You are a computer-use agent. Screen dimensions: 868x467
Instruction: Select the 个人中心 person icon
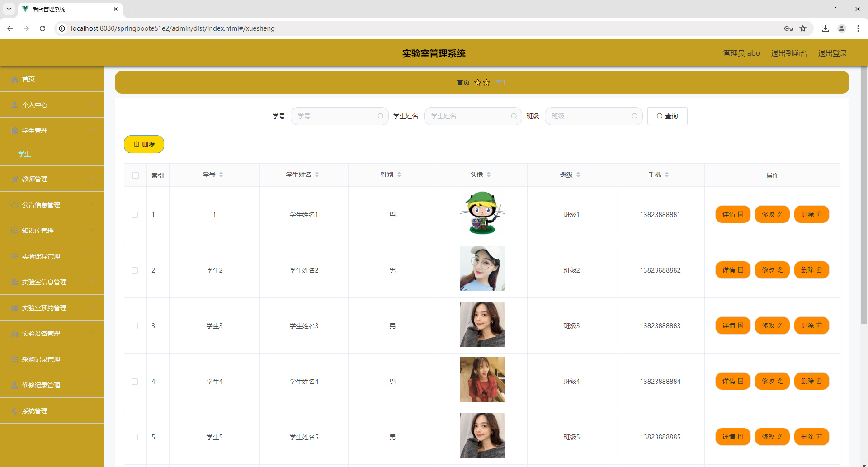pos(15,105)
